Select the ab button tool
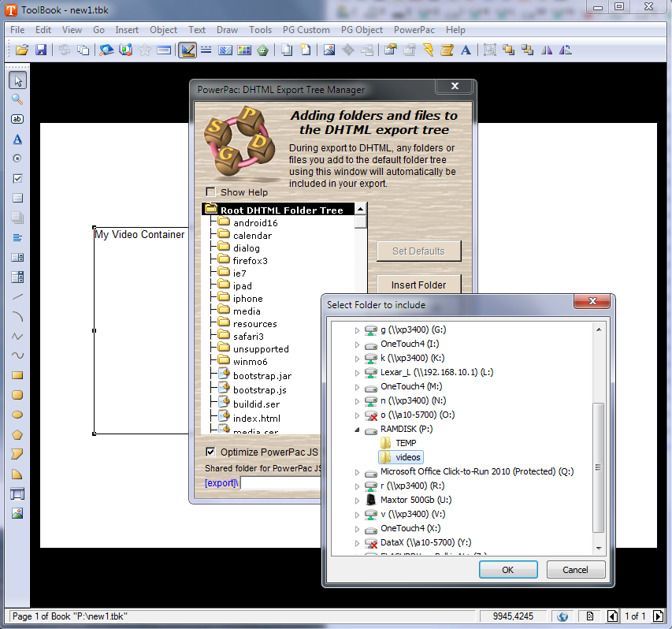The height and width of the screenshot is (629, 672). (x=17, y=119)
